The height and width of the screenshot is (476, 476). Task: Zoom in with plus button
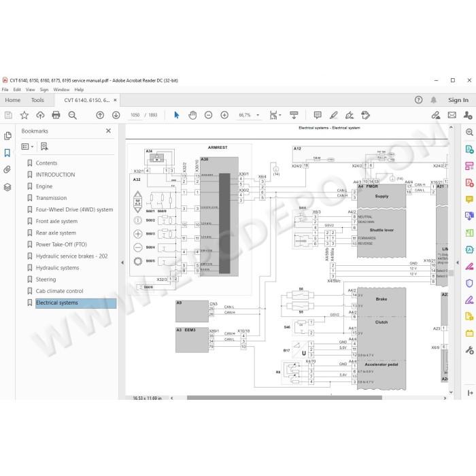pos(224,116)
